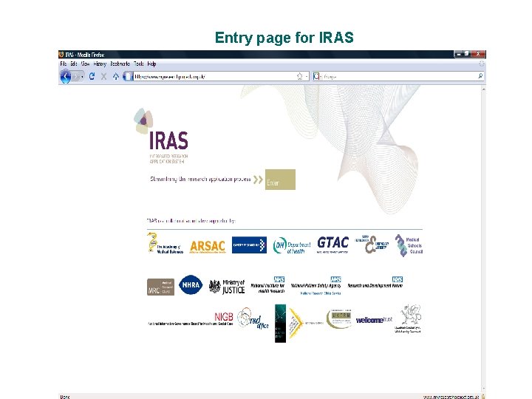This screenshot has height=399, width=532.
Task: Click inside the Google search box
Action: pyautogui.click(x=399, y=77)
